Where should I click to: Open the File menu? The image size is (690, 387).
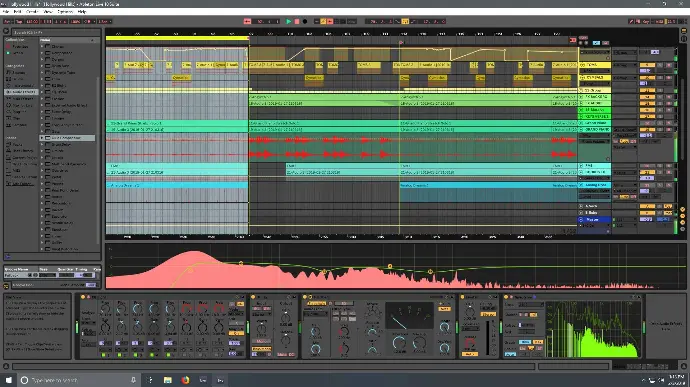click(6, 11)
